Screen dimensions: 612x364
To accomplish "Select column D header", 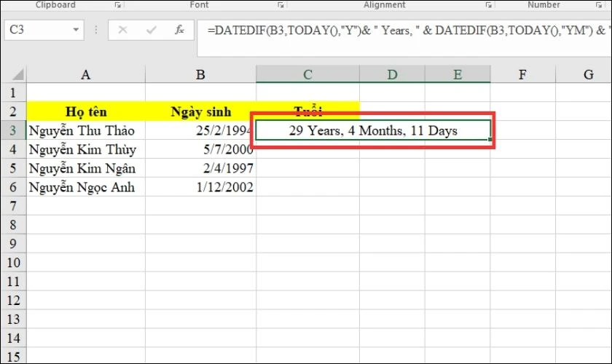I will tap(392, 74).
